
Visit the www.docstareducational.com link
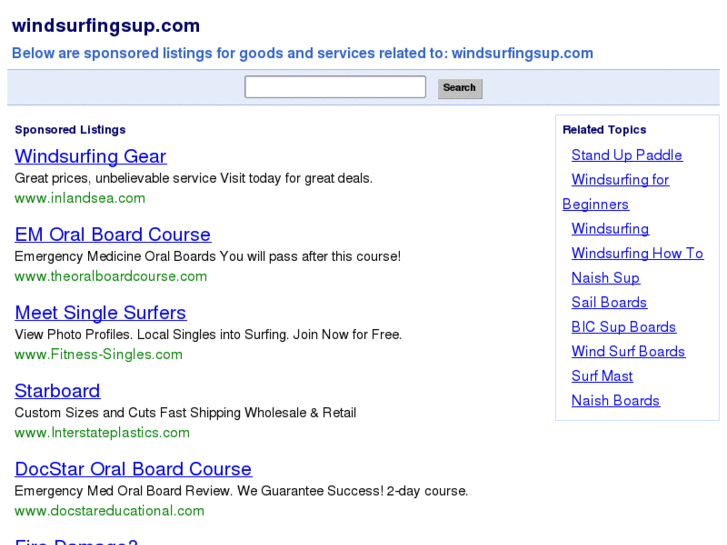click(x=109, y=511)
